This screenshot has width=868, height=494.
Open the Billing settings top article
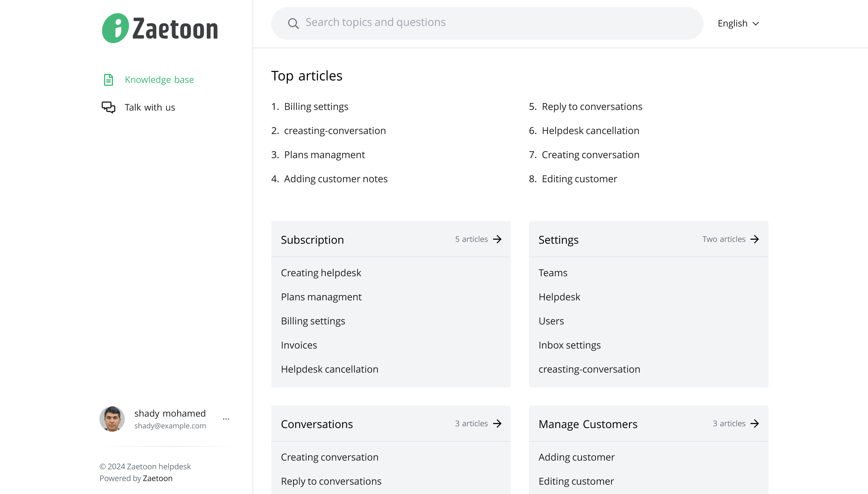pyautogui.click(x=316, y=107)
